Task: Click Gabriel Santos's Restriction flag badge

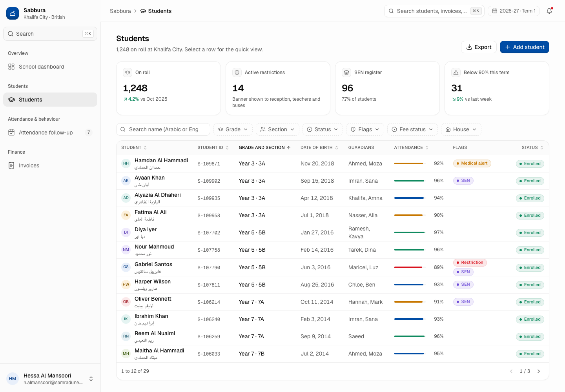Action: [x=470, y=263]
